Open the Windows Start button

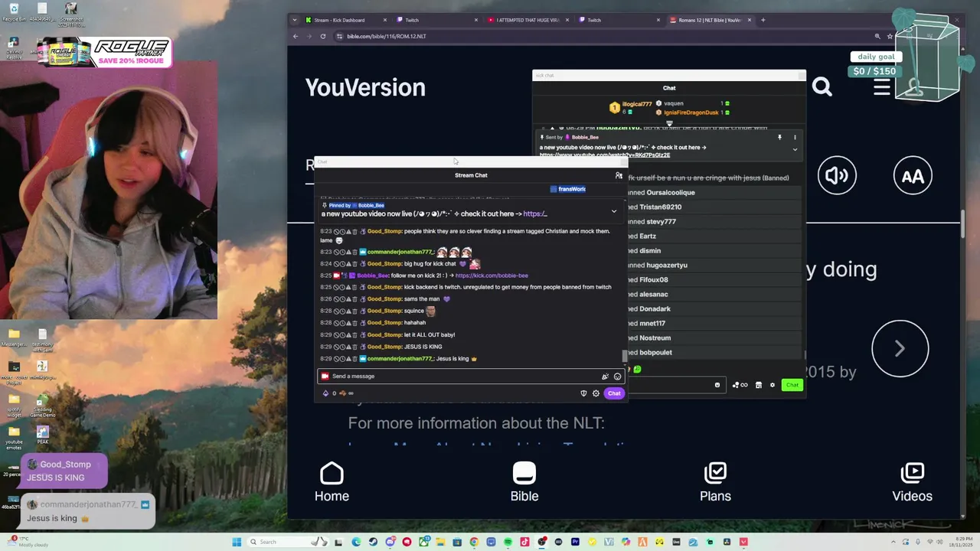(x=237, y=542)
